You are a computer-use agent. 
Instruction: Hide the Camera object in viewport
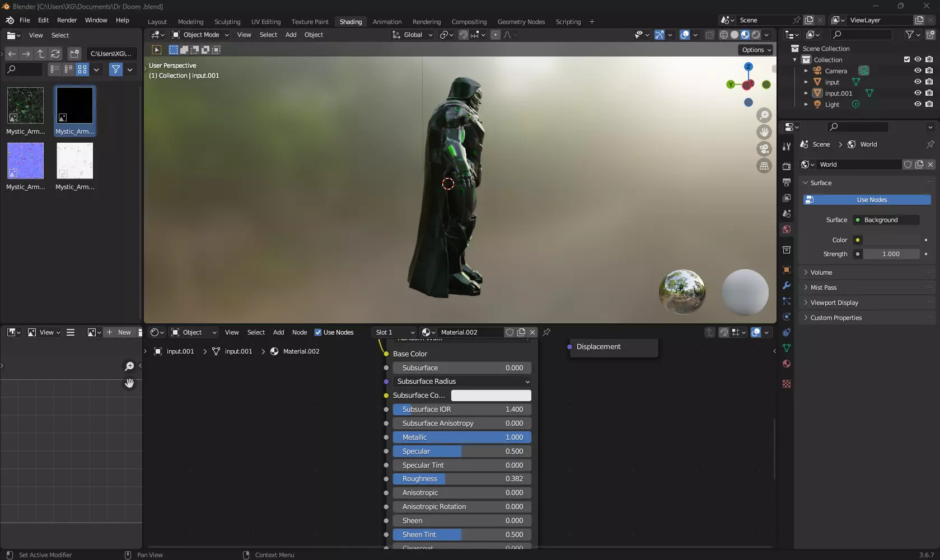pyautogui.click(x=918, y=70)
